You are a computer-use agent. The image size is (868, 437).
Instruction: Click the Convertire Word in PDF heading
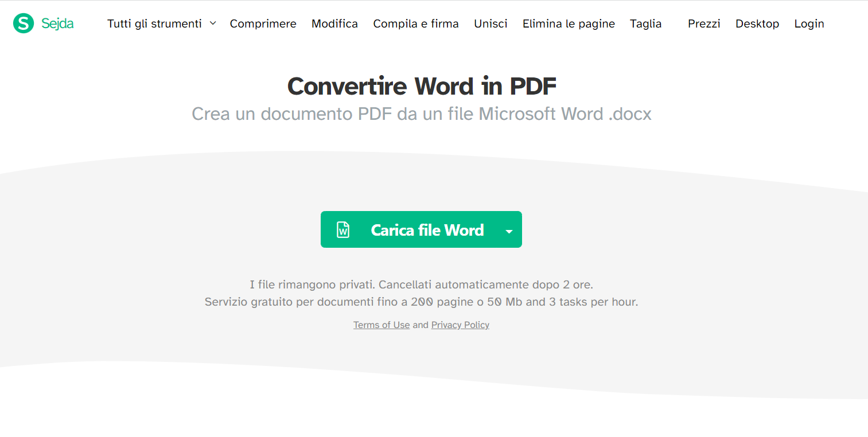[x=422, y=86]
